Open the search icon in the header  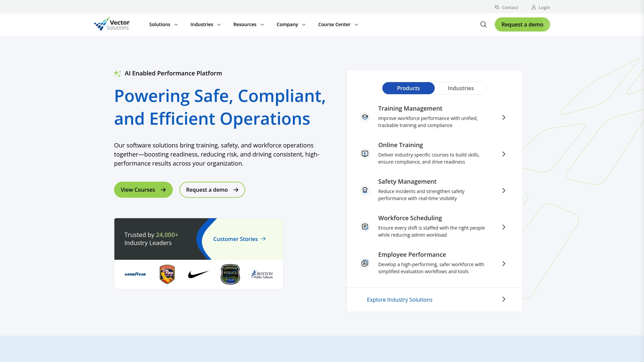pos(483,24)
